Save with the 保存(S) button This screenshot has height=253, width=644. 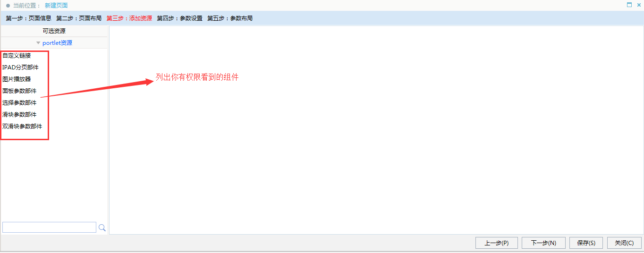point(586,243)
